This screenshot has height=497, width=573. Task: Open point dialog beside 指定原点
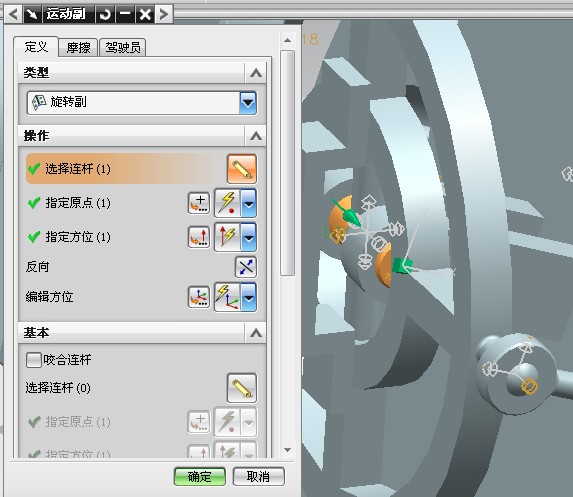[x=199, y=203]
